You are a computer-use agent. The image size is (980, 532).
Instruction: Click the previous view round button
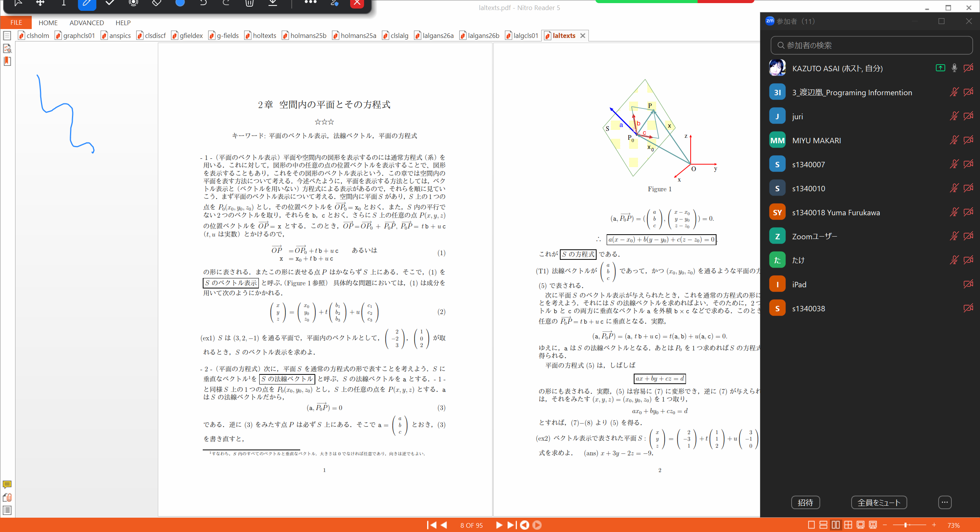(x=525, y=525)
